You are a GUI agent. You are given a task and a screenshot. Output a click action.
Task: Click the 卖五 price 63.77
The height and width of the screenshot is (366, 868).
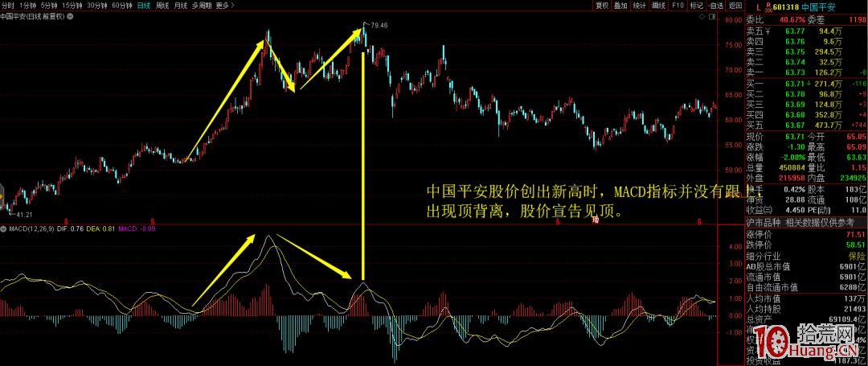pos(794,31)
